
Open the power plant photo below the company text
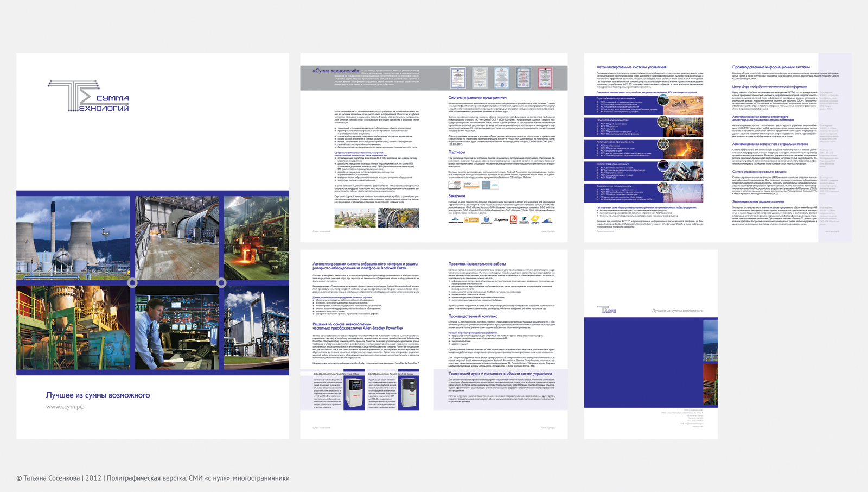pyautogui.click(x=355, y=217)
